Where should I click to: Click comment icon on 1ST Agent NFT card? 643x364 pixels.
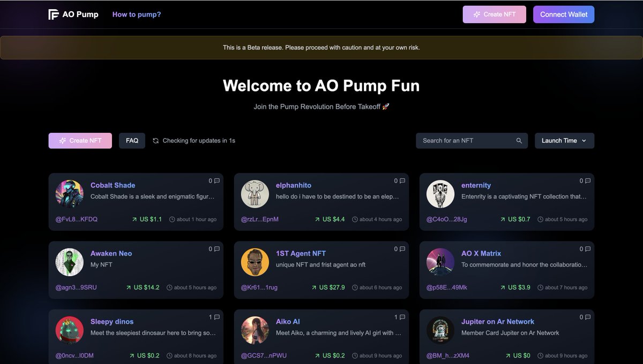pyautogui.click(x=402, y=249)
